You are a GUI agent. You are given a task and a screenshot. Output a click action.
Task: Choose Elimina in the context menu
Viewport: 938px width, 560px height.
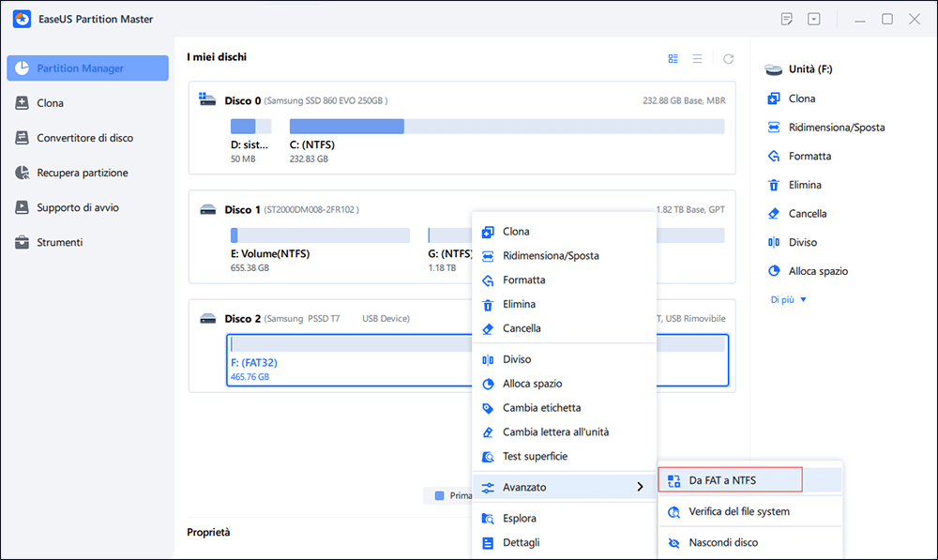(x=564, y=304)
